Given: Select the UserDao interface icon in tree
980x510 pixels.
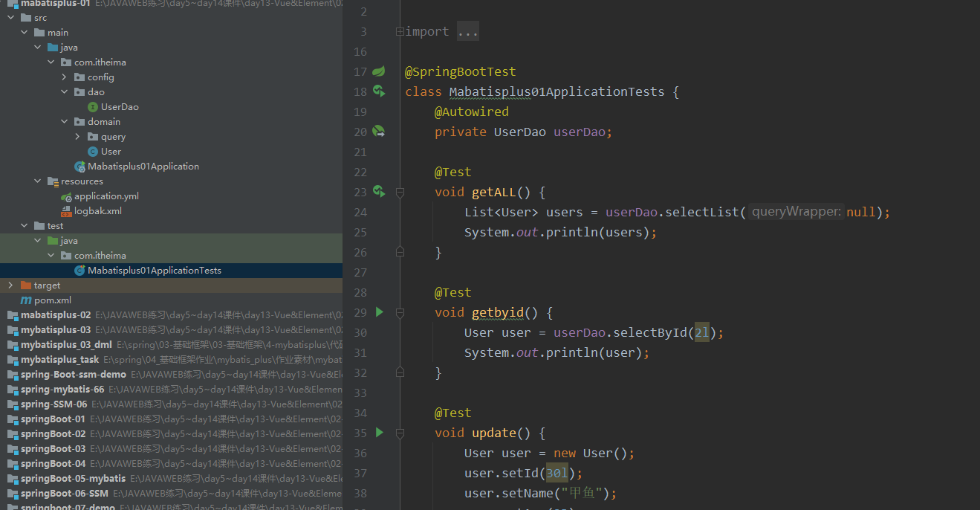Looking at the screenshot, I should pos(93,107).
